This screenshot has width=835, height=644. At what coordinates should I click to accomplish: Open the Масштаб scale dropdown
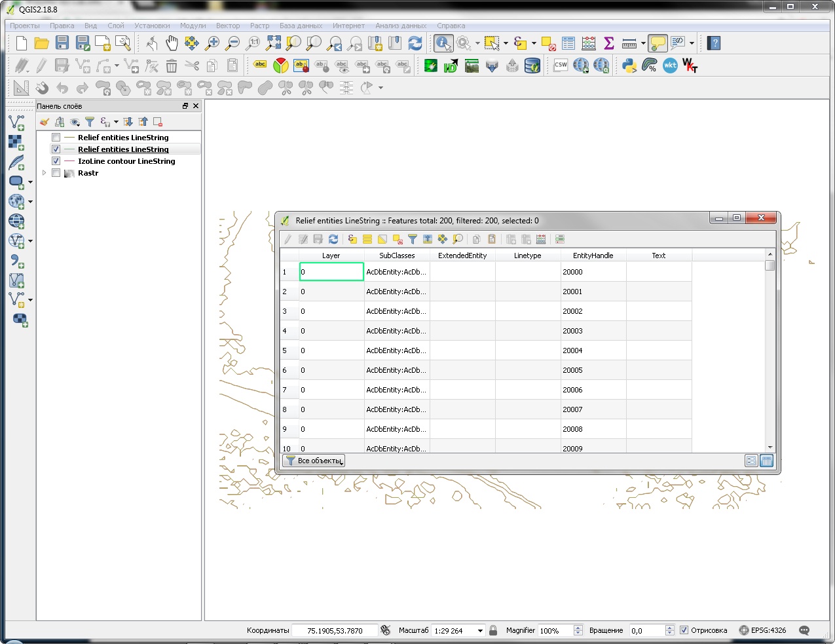pos(480,631)
